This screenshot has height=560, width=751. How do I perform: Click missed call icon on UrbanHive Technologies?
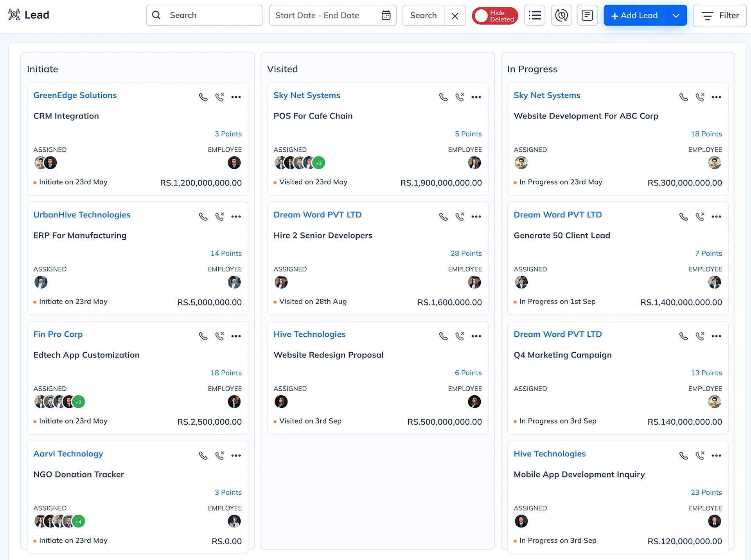220,216
